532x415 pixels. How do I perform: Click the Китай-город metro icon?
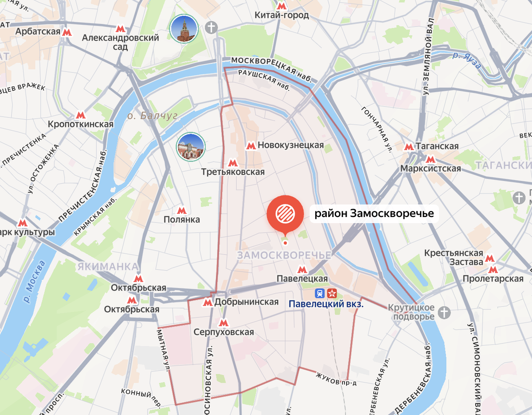[281, 6]
